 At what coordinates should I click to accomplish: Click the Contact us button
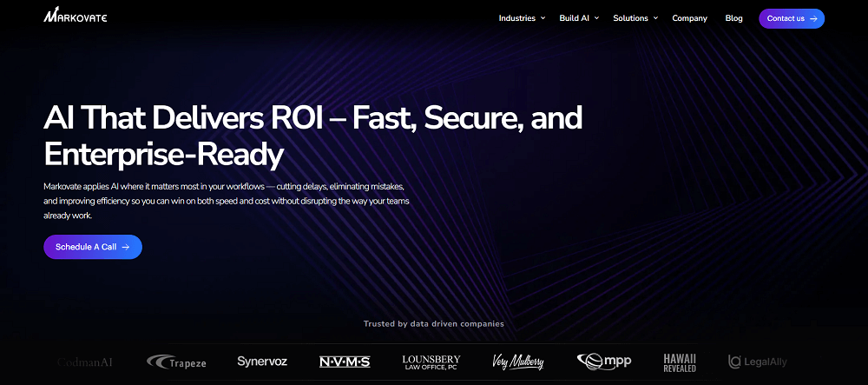(791, 18)
